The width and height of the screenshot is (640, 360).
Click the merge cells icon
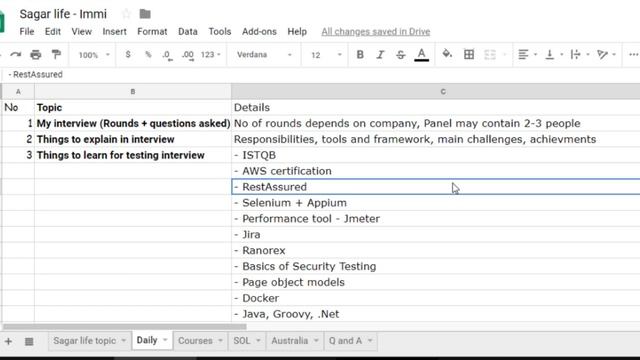(490, 54)
